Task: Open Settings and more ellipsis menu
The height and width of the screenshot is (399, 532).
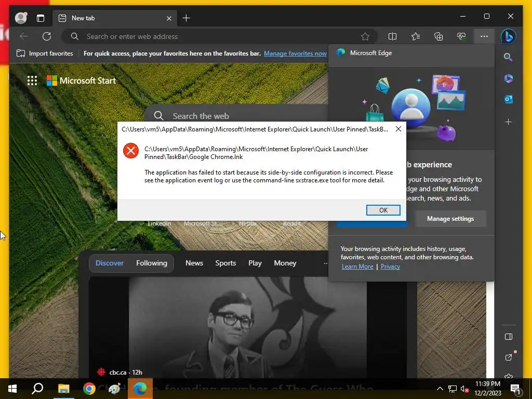Action: pos(484,36)
